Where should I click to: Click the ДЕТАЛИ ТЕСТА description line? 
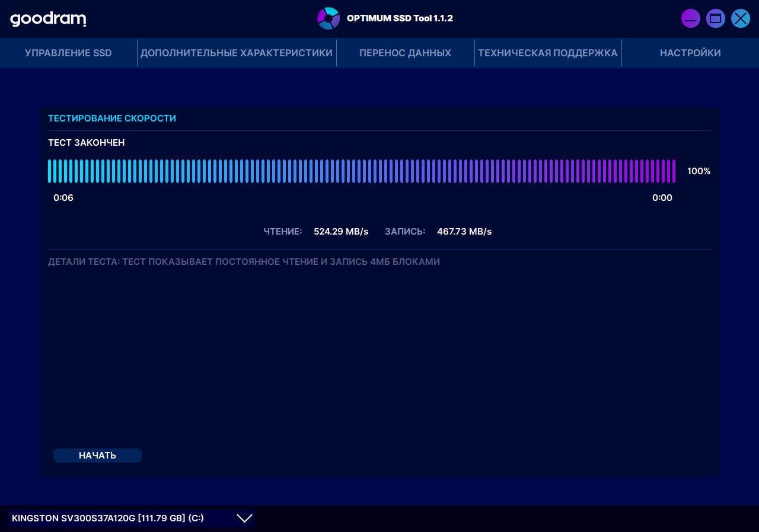pos(244,262)
